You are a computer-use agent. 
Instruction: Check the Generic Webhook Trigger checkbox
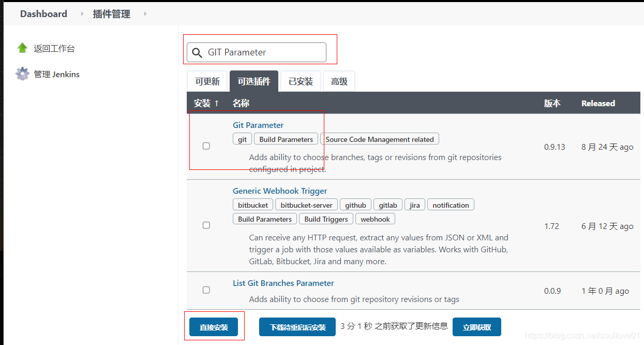(206, 225)
